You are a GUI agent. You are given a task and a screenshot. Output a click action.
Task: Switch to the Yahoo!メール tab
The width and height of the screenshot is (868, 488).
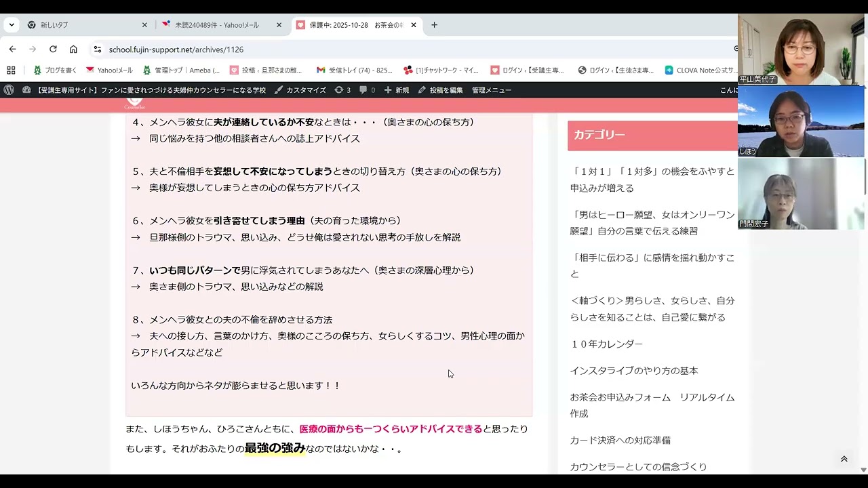217,25
